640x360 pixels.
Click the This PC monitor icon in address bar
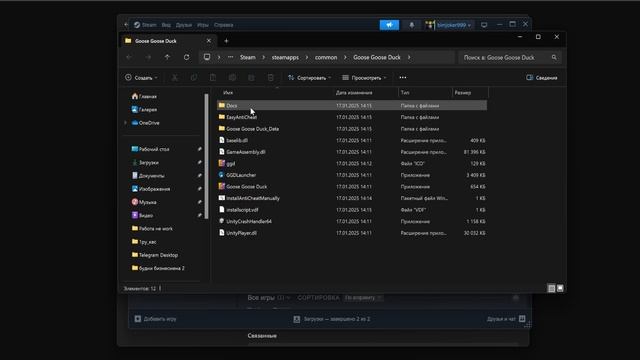[x=207, y=57]
